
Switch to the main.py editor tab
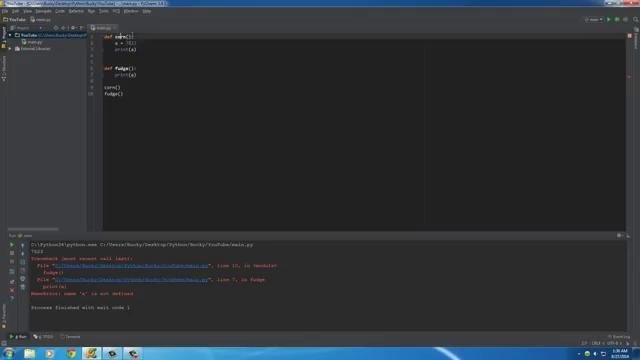(101, 28)
